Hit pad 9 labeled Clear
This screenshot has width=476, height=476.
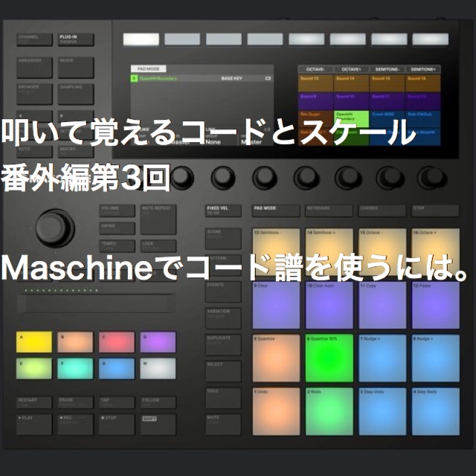click(x=276, y=305)
